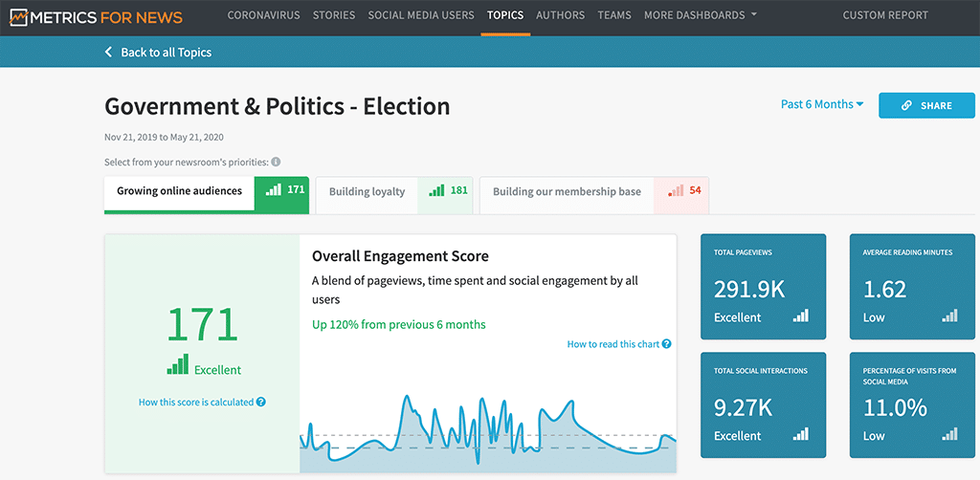The image size is (980, 480).
Task: Click the info icon beside newsroom's priorities
Action: [x=276, y=162]
